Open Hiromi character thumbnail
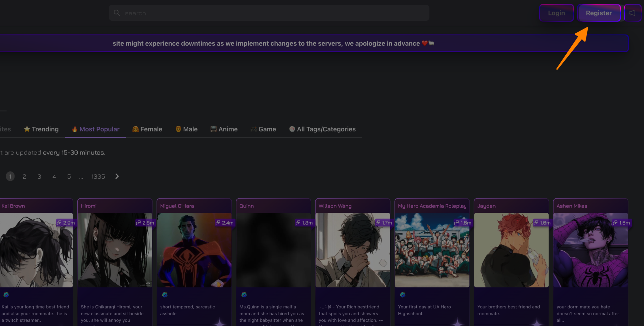The height and width of the screenshot is (326, 644). [x=115, y=250]
